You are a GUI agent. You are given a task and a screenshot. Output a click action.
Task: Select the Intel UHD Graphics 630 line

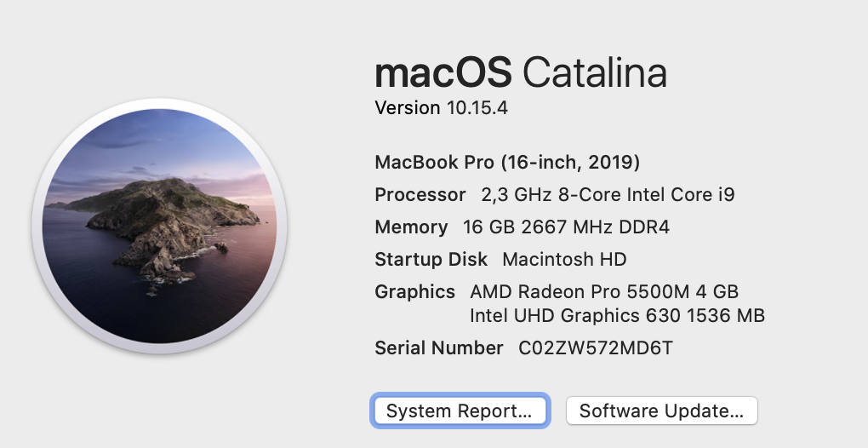[617, 316]
